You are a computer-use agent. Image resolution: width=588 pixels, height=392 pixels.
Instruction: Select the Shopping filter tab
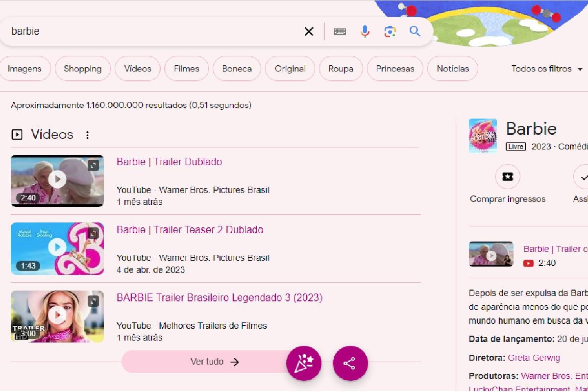(x=82, y=69)
